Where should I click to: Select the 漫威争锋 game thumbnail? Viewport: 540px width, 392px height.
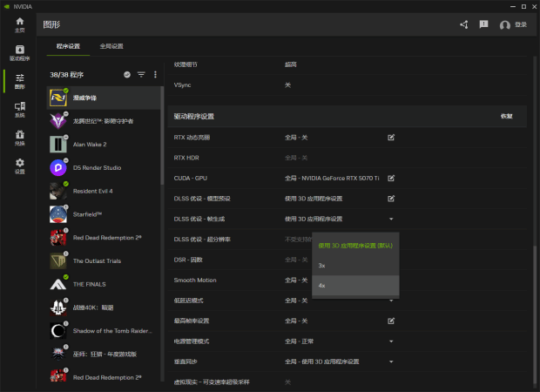pyautogui.click(x=58, y=98)
